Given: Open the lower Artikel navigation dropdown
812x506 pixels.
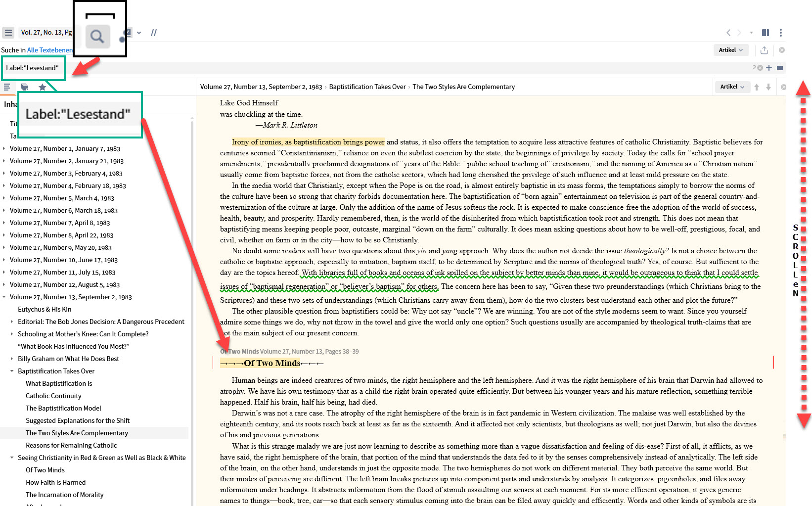Looking at the screenshot, I should [732, 87].
